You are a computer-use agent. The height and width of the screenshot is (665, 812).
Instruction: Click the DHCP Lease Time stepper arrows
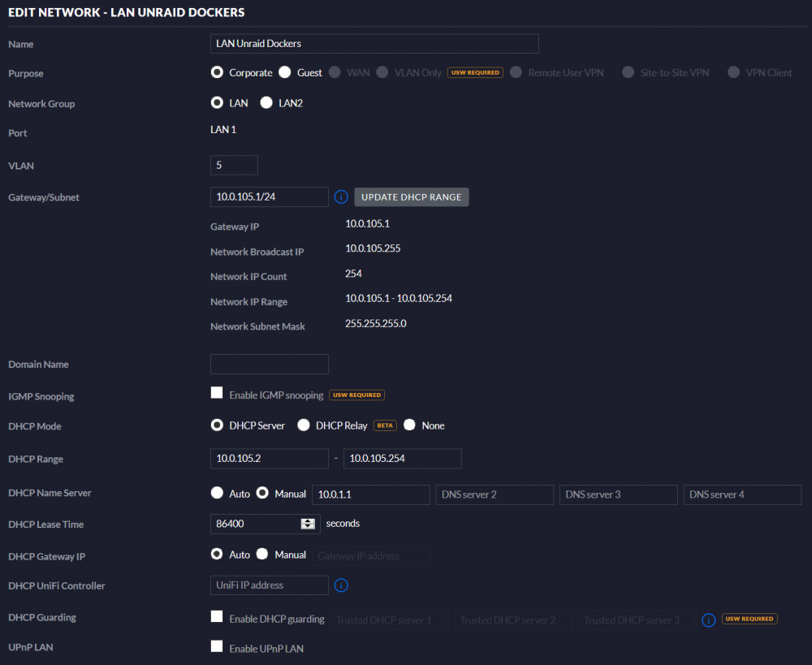point(308,524)
